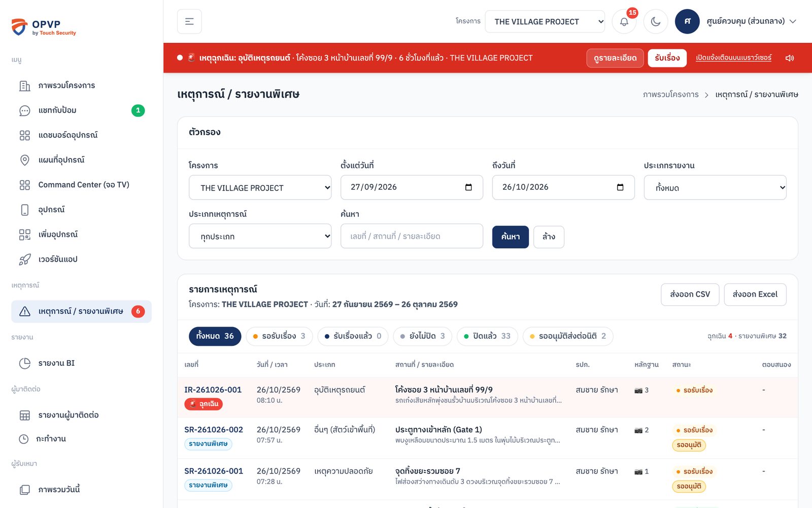Image resolution: width=812 pixels, height=508 pixels.
Task: Open the รายงาน BI pie chart icon
Action: click(x=24, y=363)
